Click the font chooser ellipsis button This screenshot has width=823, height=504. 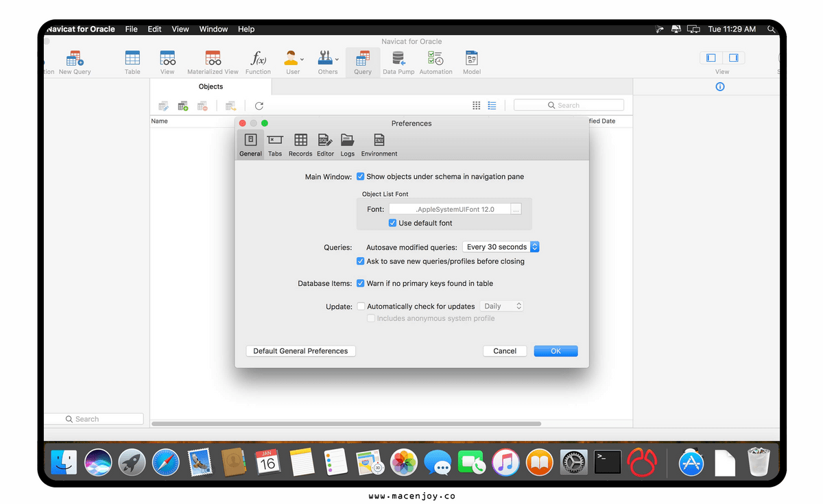point(516,209)
